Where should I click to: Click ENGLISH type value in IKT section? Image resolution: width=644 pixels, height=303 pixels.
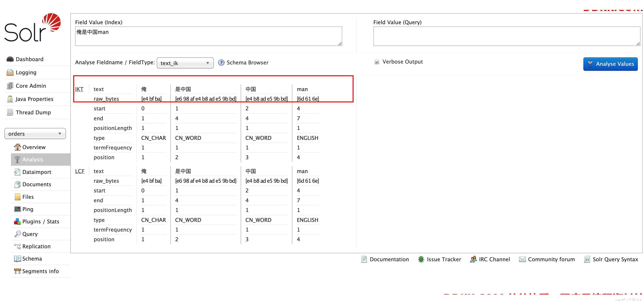(307, 138)
